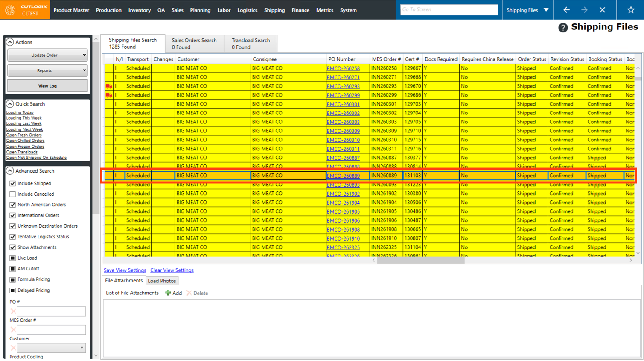Click the favorites star icon
Viewport: 644px width, 361px height.
click(x=631, y=10)
